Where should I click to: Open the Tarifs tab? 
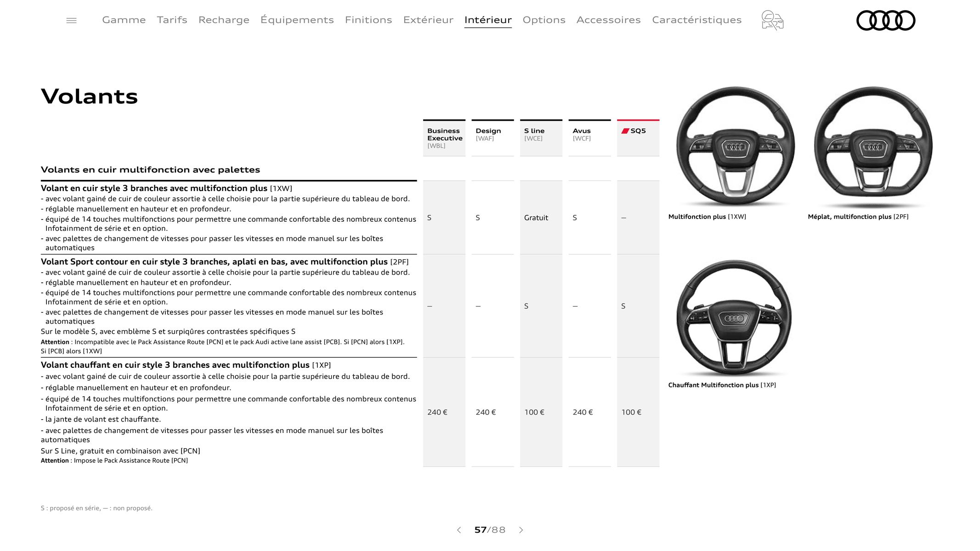point(172,20)
